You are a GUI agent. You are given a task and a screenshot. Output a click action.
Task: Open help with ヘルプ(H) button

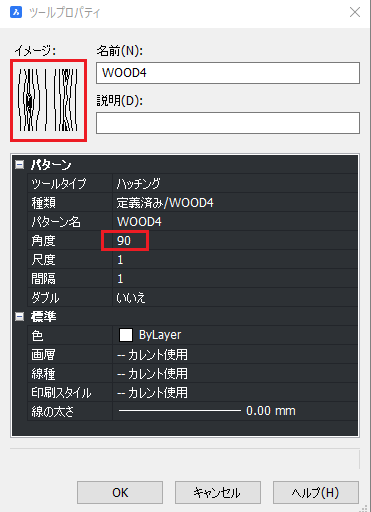coord(316,492)
